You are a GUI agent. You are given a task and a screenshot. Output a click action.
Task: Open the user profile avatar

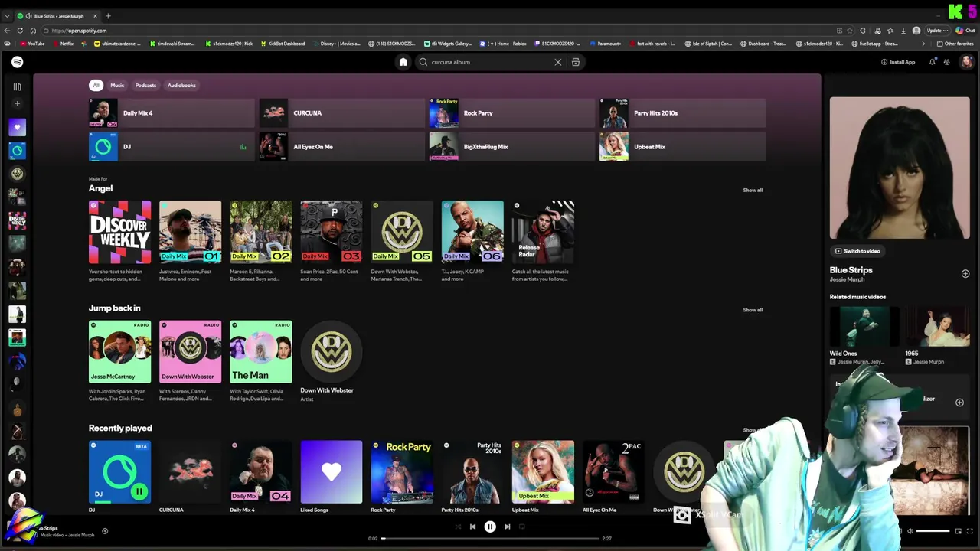[x=966, y=62]
